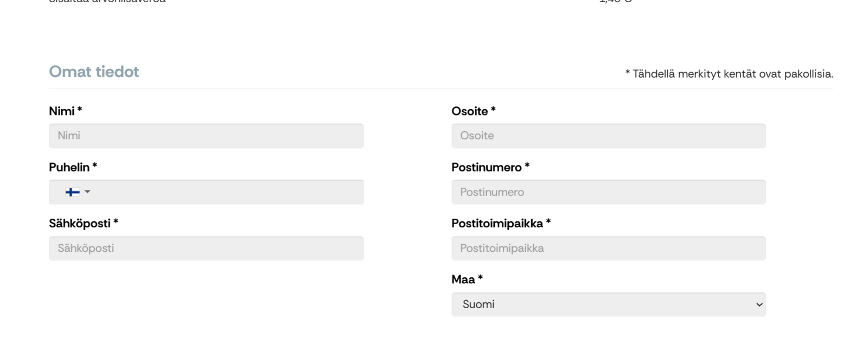Focus the Postinumero input box
868x337 pixels.
tap(608, 192)
